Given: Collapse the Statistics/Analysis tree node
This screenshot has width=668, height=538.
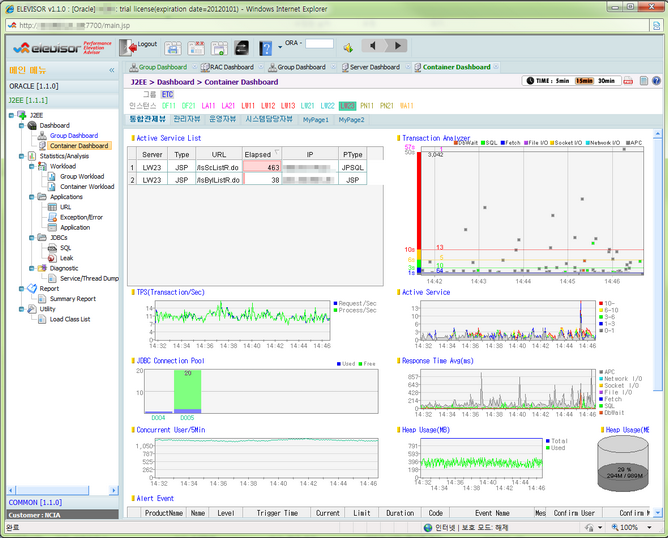Looking at the screenshot, I should pos(21,156).
